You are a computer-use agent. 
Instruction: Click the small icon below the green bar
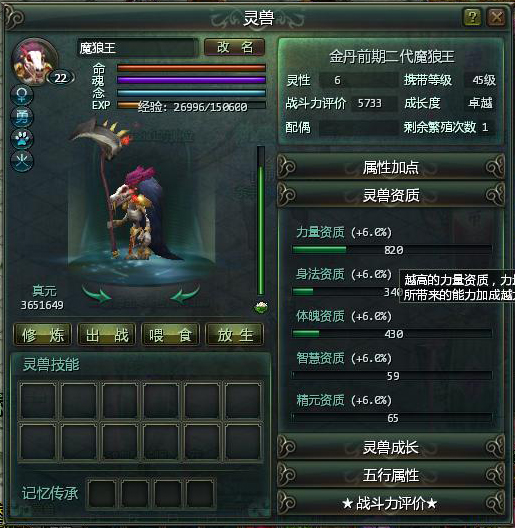click(x=261, y=307)
